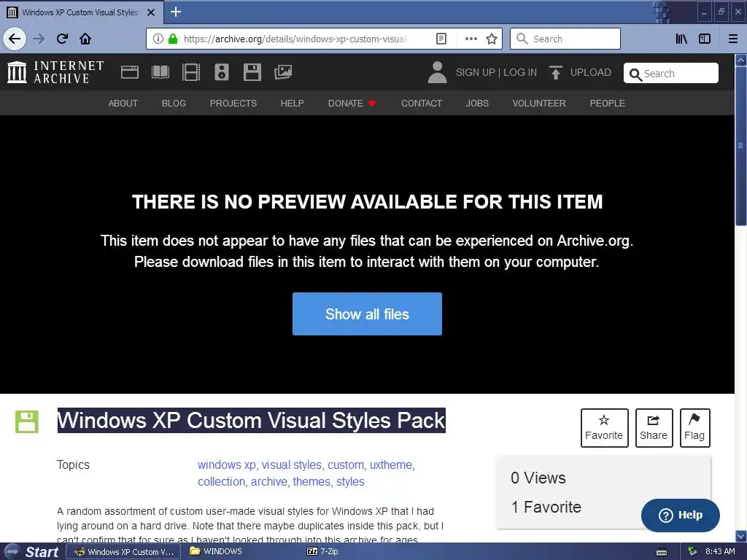Open the 'custom' topic link
Image resolution: width=747 pixels, height=560 pixels.
click(345, 464)
